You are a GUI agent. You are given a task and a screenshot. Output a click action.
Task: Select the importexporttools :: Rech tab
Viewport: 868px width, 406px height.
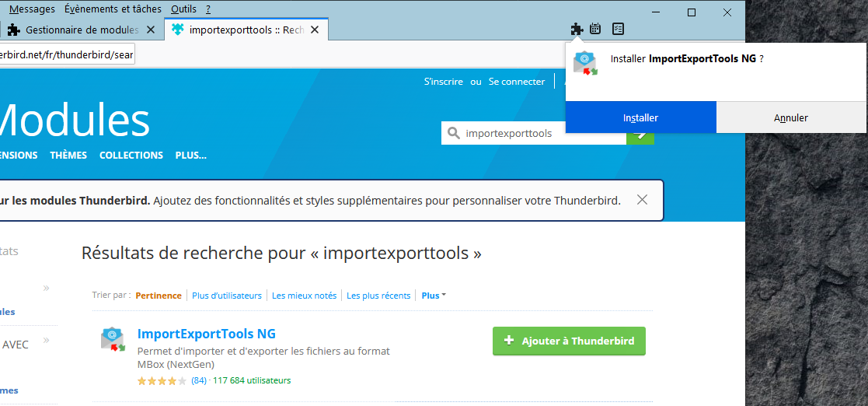tap(246, 30)
